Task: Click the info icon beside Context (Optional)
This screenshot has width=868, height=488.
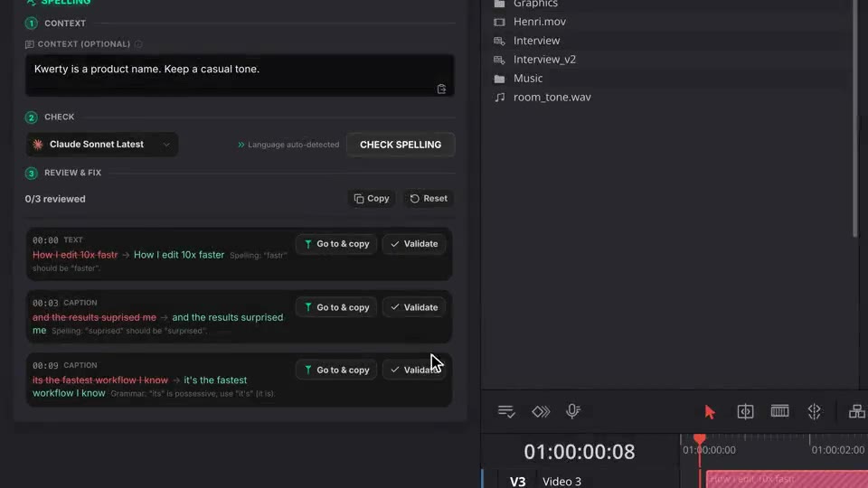Action: (138, 44)
